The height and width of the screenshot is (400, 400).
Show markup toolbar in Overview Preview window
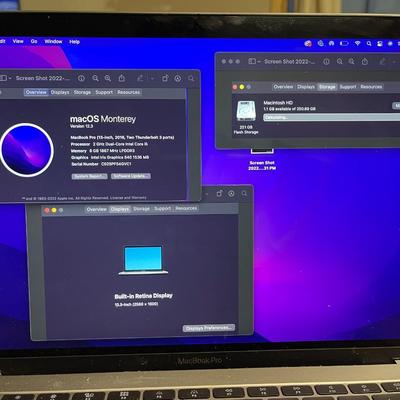click(178, 78)
